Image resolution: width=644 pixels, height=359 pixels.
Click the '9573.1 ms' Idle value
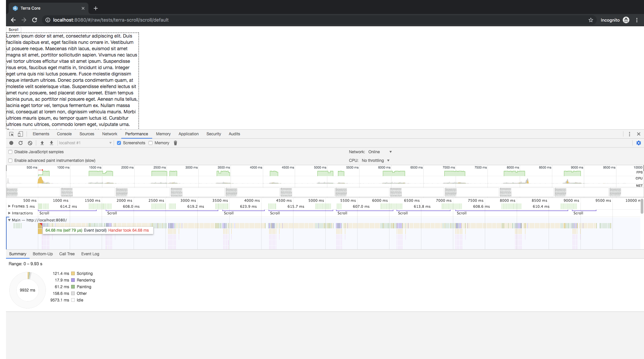pyautogui.click(x=60, y=300)
